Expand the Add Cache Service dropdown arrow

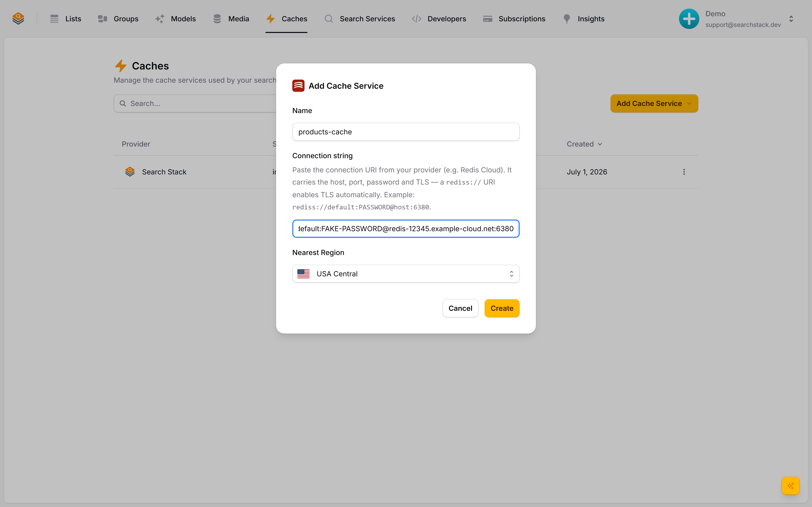tap(689, 104)
